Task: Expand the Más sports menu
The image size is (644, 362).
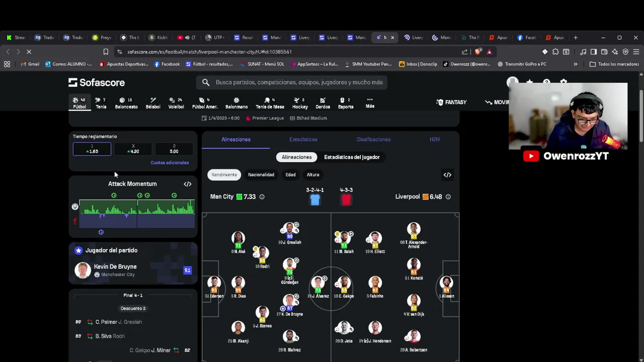Action: pyautogui.click(x=370, y=103)
